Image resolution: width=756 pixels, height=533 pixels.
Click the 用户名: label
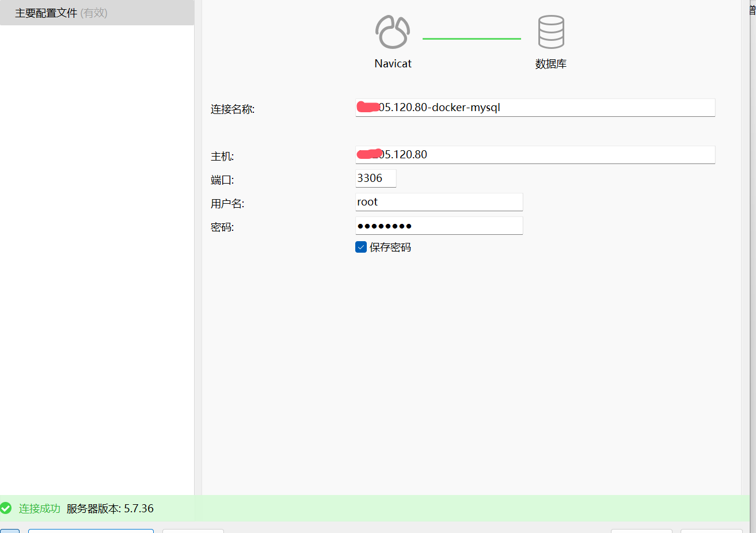click(x=227, y=204)
